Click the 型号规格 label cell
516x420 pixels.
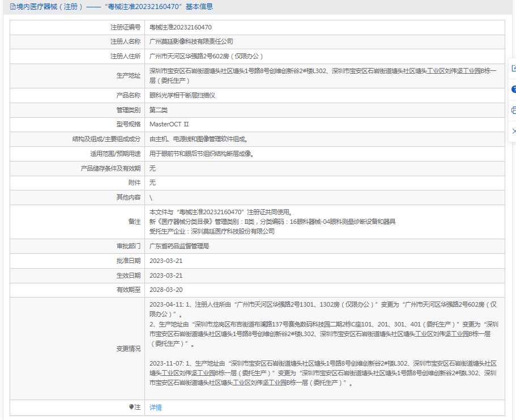click(x=78, y=124)
